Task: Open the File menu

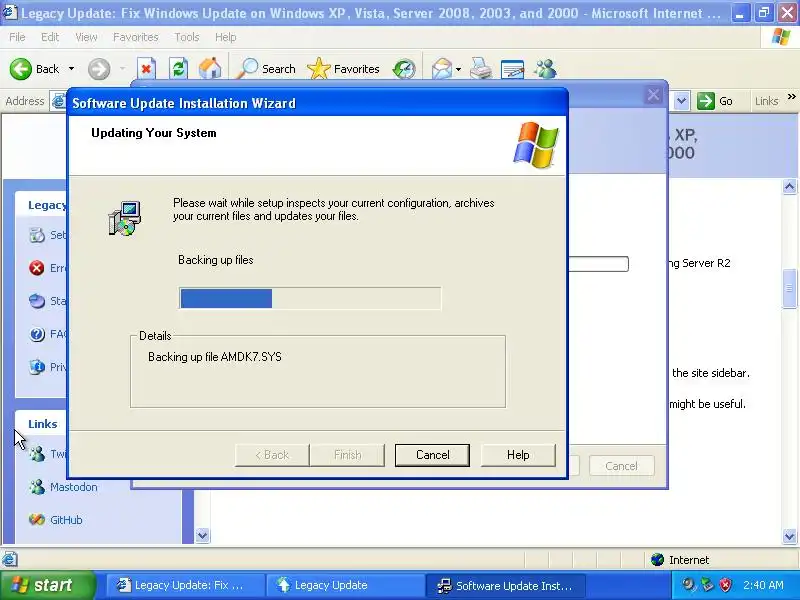Action: pos(17,37)
